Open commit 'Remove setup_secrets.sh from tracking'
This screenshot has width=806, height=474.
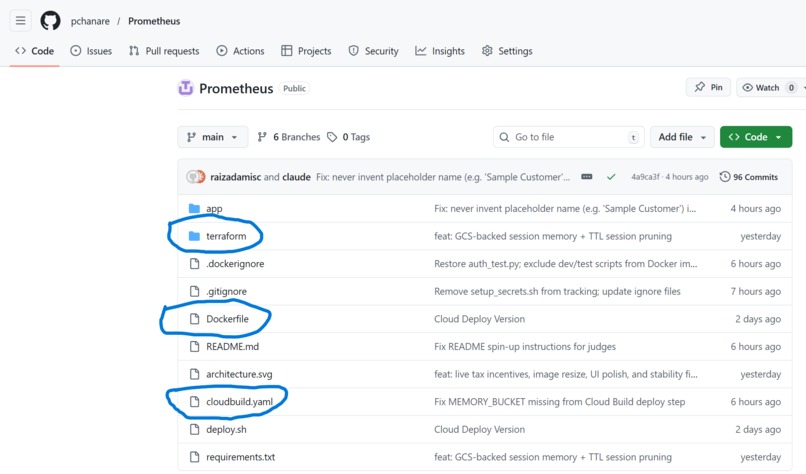pyautogui.click(x=557, y=291)
